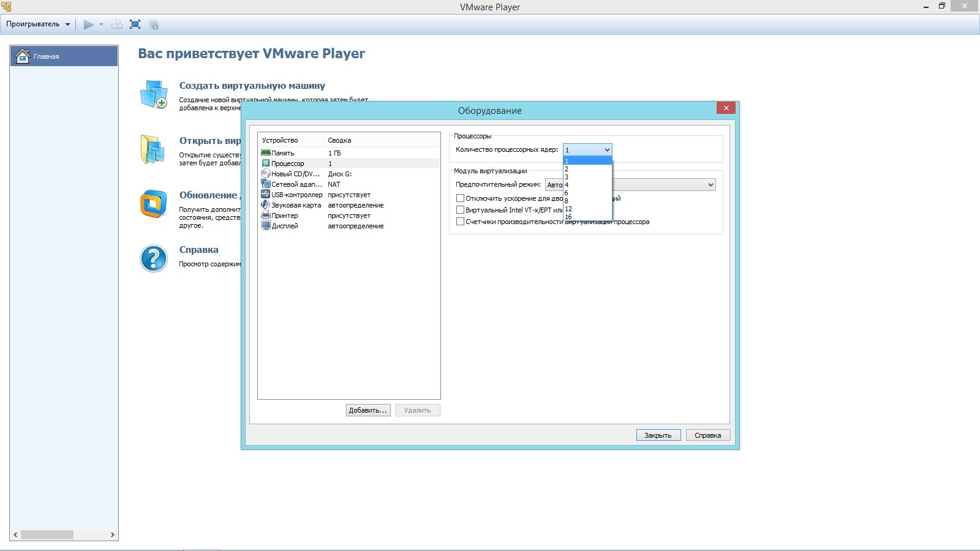Select the Новый CD/DVD device icon
The image size is (980, 551).
(266, 174)
